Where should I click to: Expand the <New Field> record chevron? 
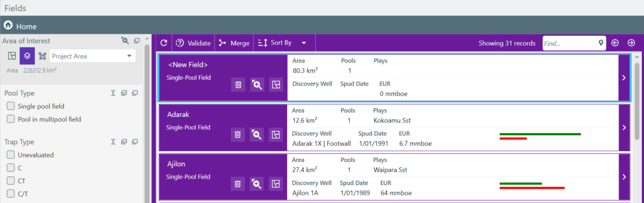(x=625, y=78)
